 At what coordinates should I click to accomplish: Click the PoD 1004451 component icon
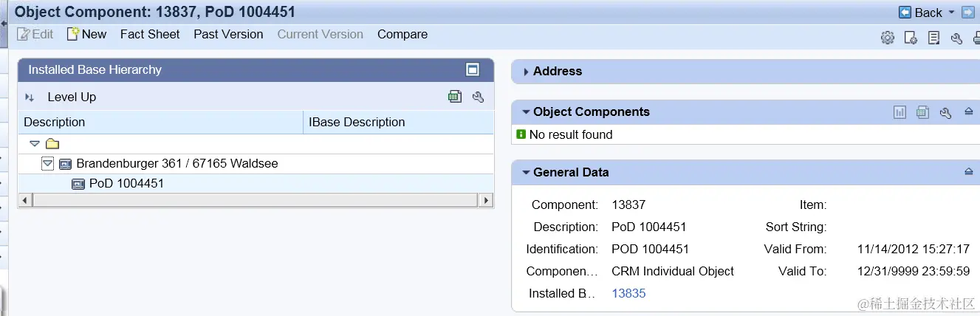point(78,184)
